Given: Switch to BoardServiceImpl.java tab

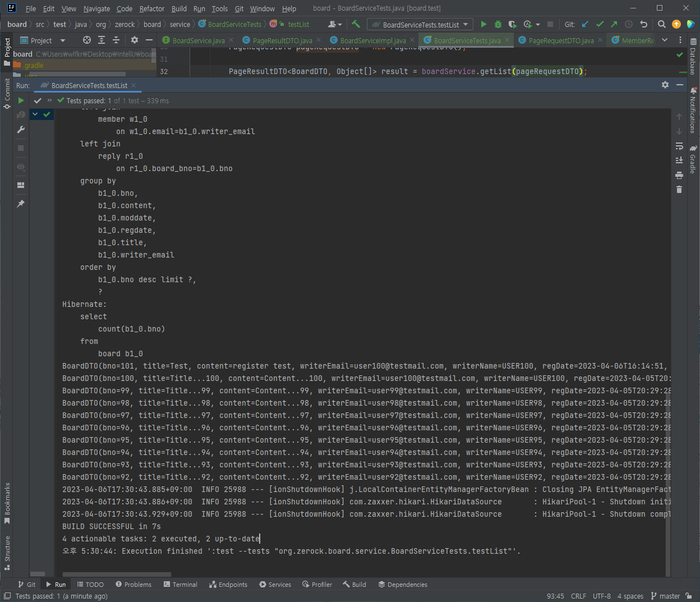Looking at the screenshot, I should [x=372, y=40].
